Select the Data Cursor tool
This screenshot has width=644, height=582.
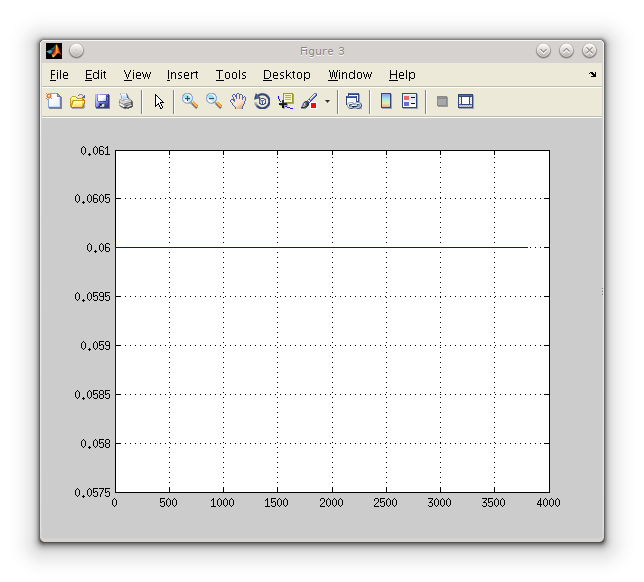coord(286,101)
